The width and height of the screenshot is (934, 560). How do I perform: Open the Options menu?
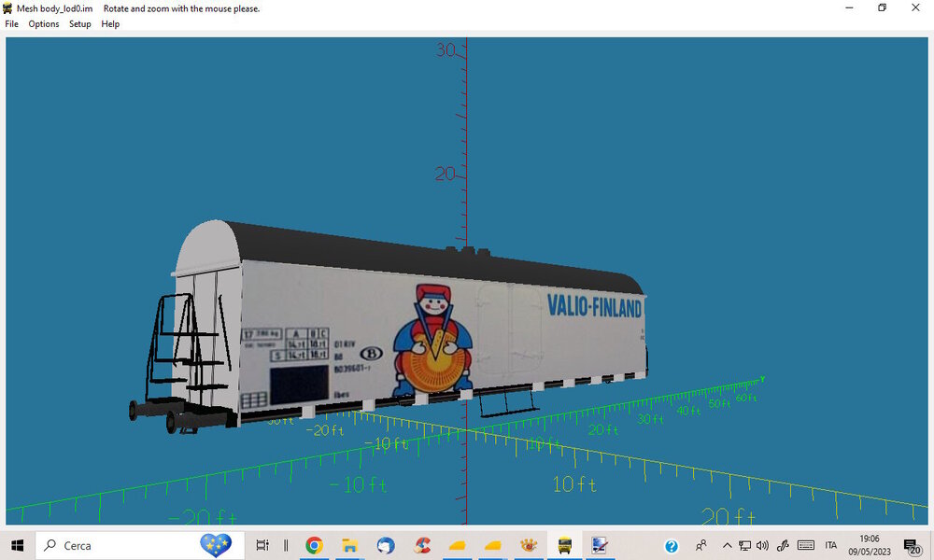(x=44, y=24)
